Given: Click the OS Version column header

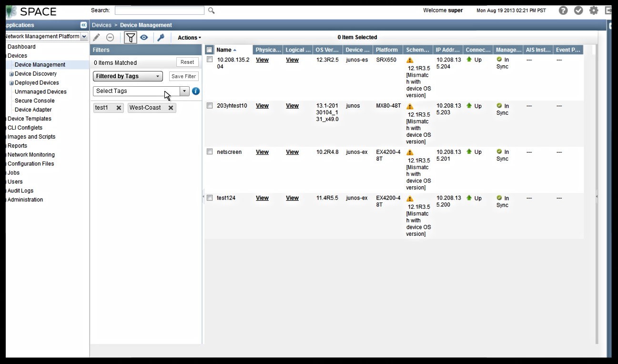Looking at the screenshot, I should pos(328,50).
